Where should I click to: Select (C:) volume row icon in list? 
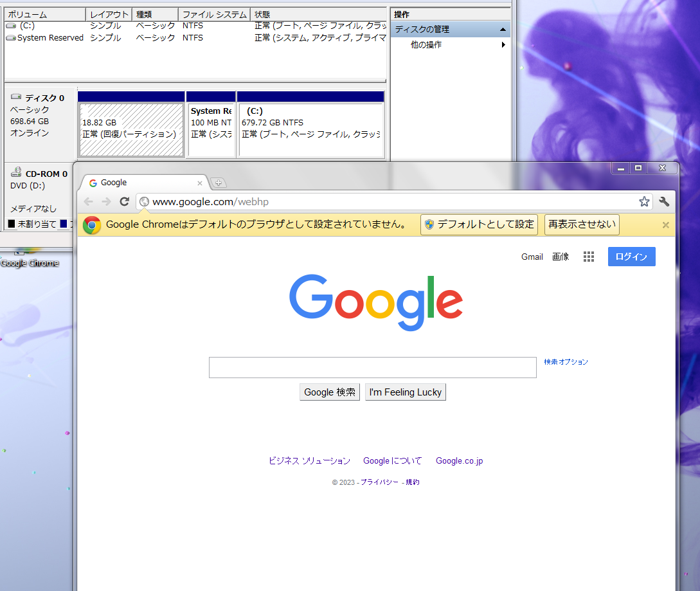(11, 26)
